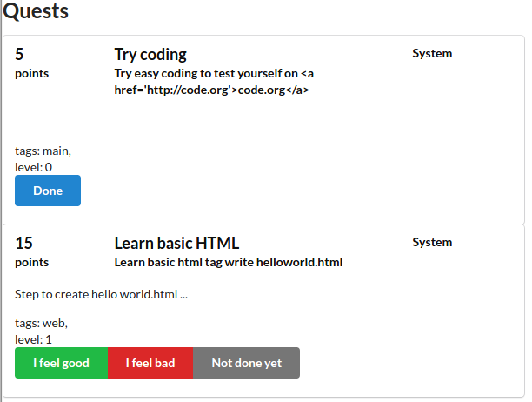Image resolution: width=532 pixels, height=402 pixels.
Task: Click the "points" label under 5
Action: click(x=32, y=73)
